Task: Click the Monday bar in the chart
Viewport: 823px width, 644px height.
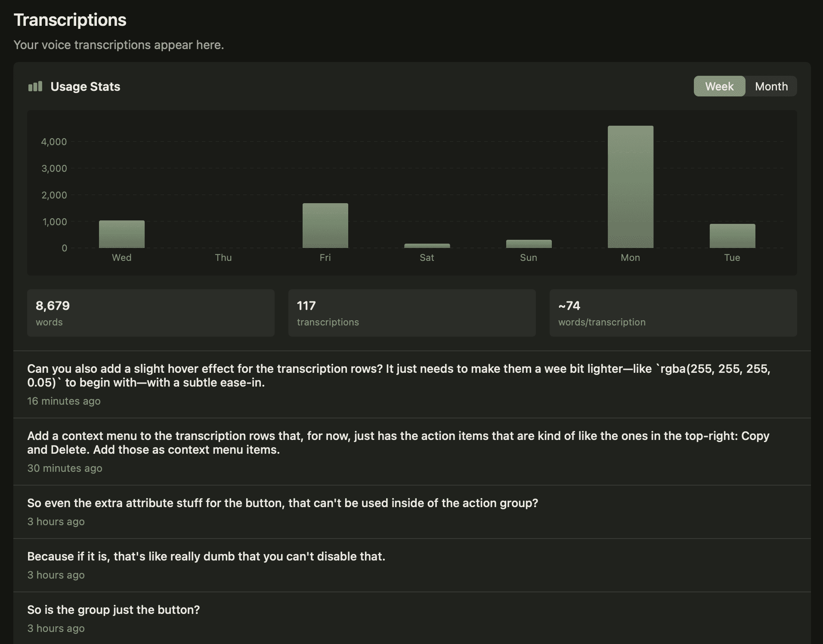Action: pos(630,187)
